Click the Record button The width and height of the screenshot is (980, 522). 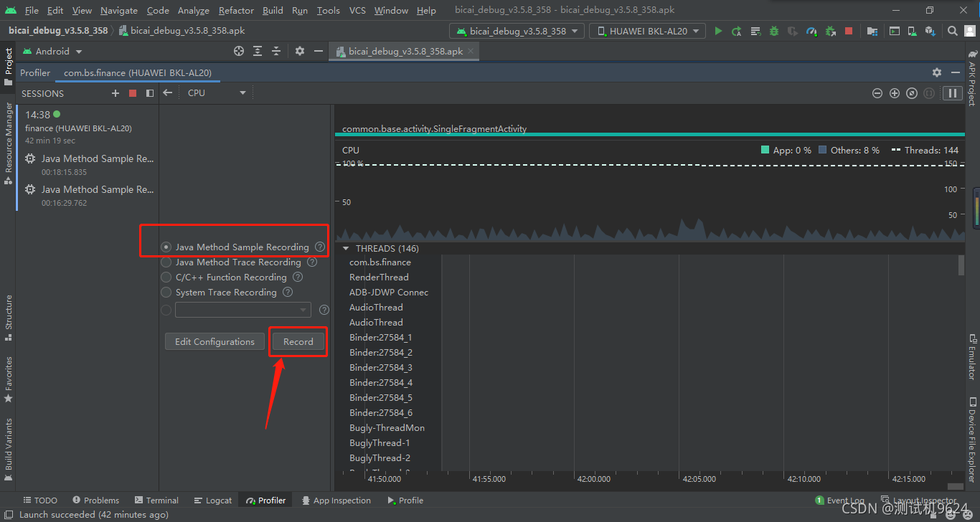click(x=298, y=341)
